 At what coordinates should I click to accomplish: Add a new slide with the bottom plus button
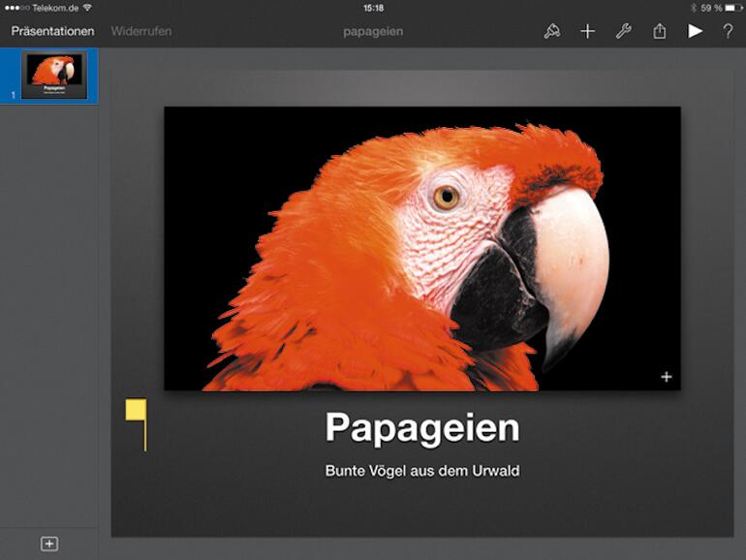[49, 544]
